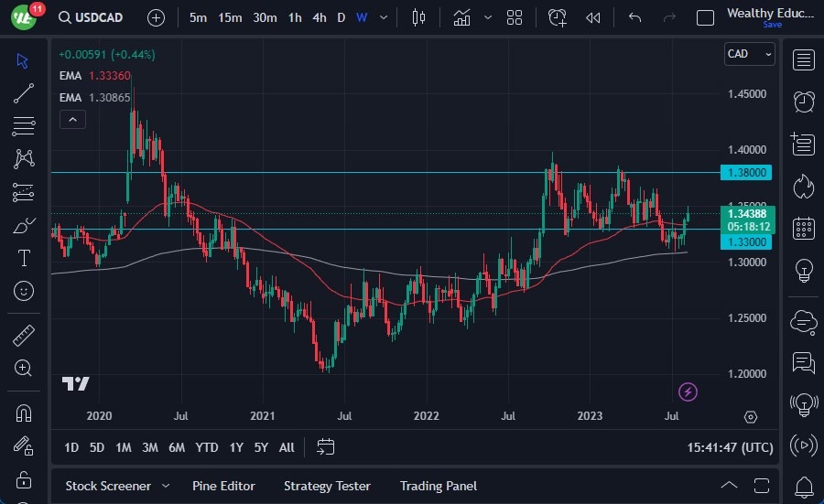Toggle stay in drawing mode
824x504 pixels.
[x=24, y=445]
